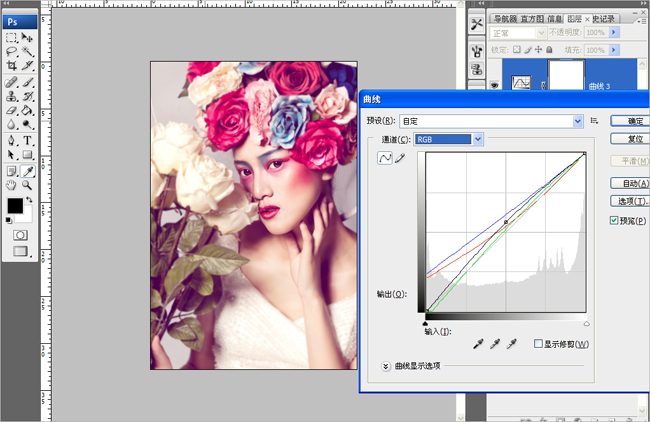Click the white background color swatch

[x=26, y=216]
